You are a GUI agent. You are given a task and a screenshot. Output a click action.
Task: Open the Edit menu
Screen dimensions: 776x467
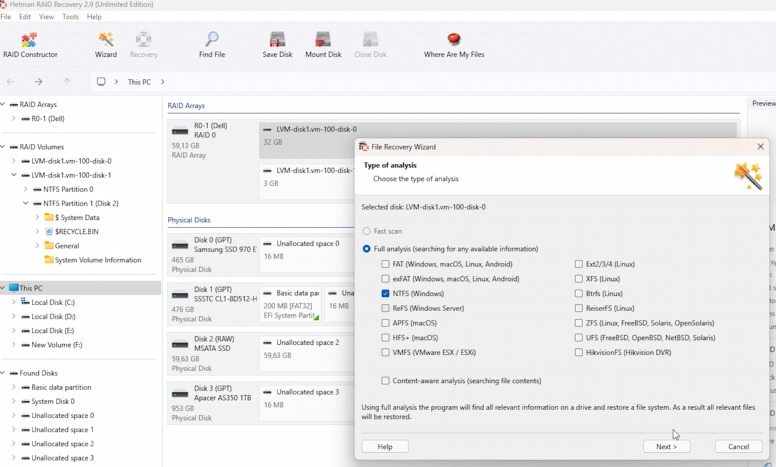point(25,17)
